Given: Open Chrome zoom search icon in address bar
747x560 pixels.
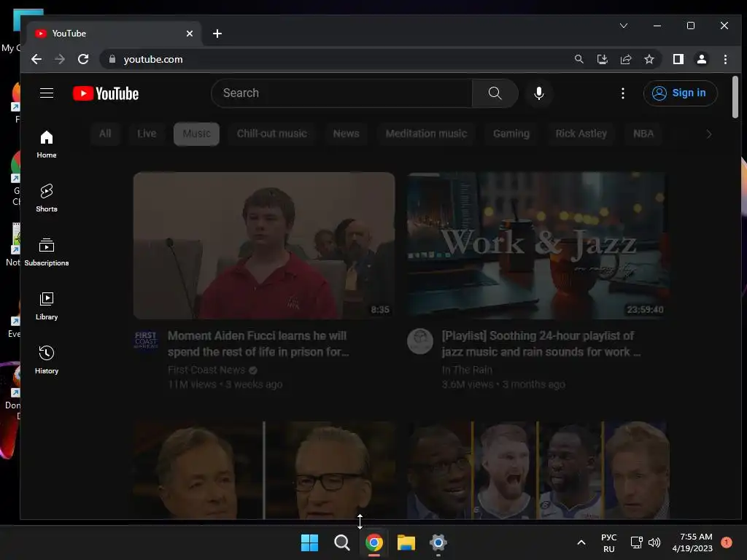Looking at the screenshot, I should pos(578,59).
